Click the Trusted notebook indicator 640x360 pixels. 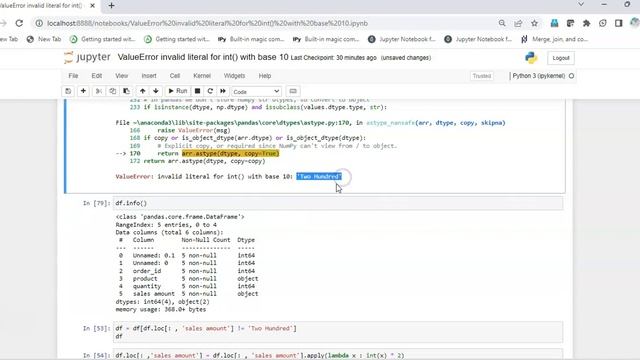pos(482,76)
